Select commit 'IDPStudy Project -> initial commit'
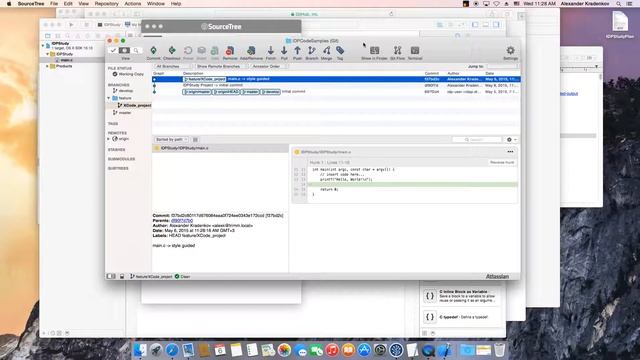This screenshot has height=360, width=640. click(336, 85)
